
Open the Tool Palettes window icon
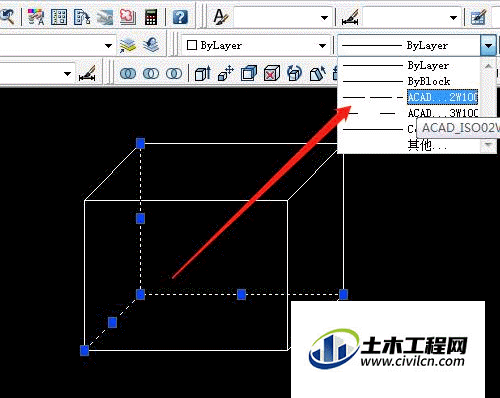[x=82, y=17]
